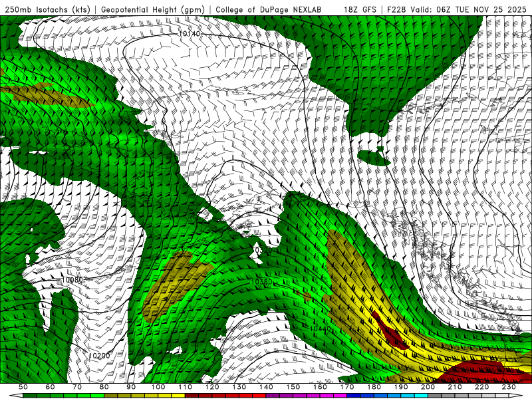532x399 pixels.
Task: Click the 90 value on the color scale
Action: [131, 387]
